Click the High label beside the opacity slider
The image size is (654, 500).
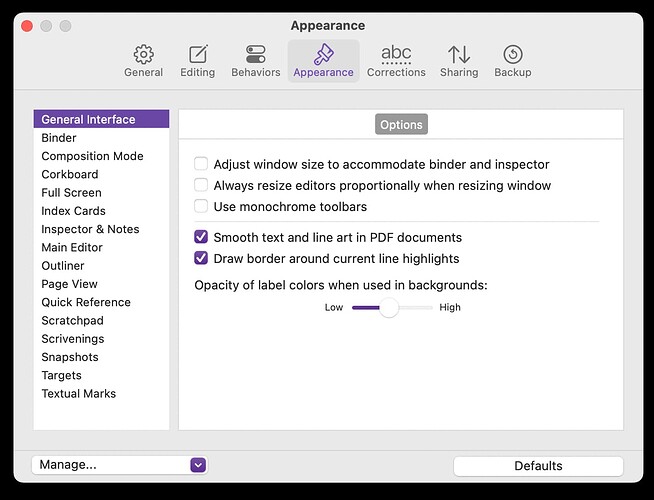pos(450,307)
